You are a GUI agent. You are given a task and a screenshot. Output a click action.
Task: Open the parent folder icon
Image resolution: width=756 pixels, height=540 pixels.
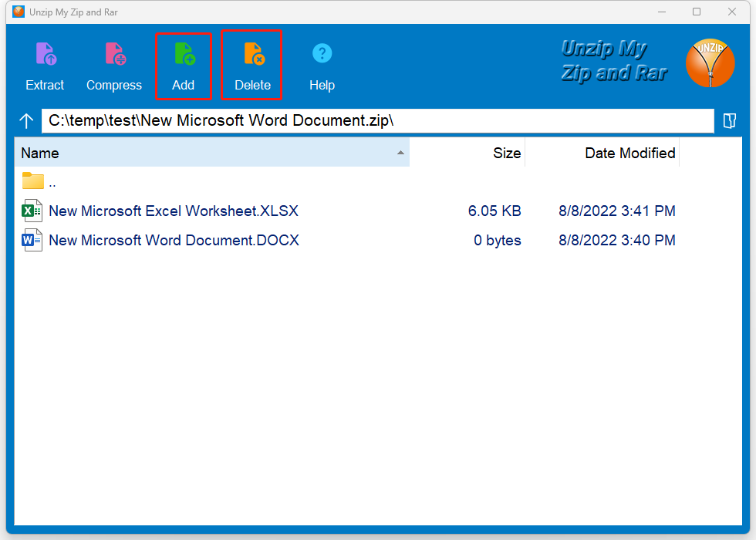point(32,181)
